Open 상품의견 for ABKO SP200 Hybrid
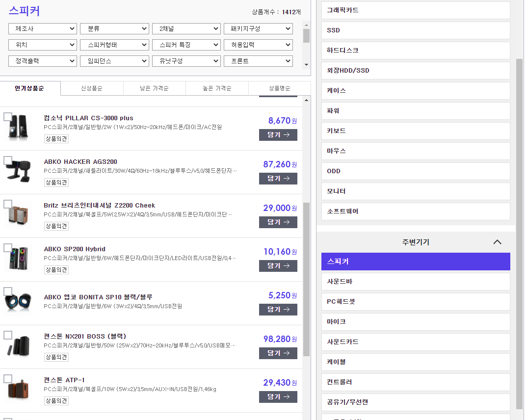 click(x=56, y=270)
